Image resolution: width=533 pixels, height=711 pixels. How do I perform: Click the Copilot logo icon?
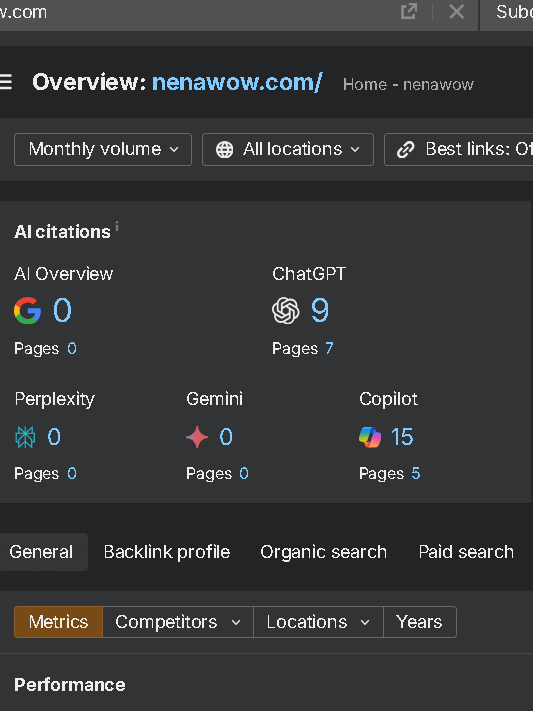pyautogui.click(x=370, y=437)
